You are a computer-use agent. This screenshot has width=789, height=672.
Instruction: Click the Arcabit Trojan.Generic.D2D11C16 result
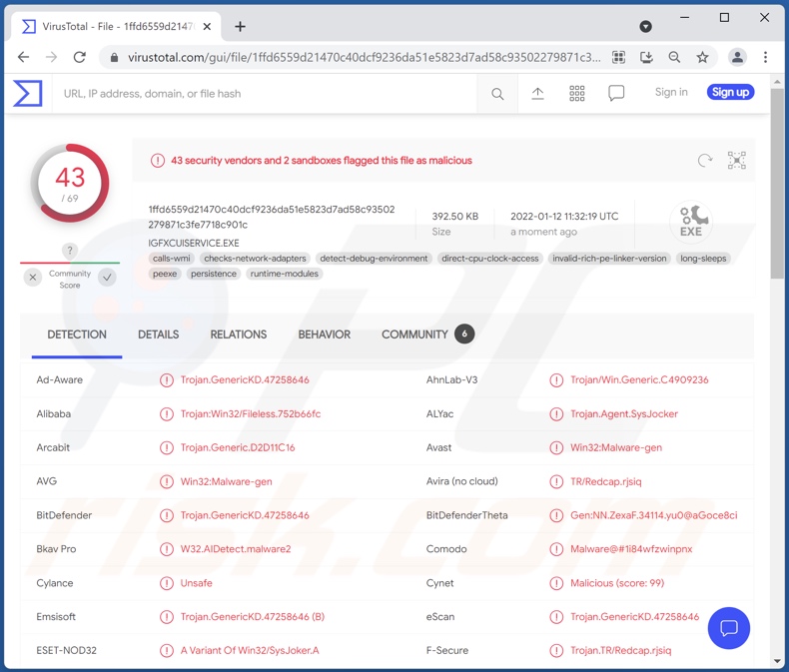[238, 447]
